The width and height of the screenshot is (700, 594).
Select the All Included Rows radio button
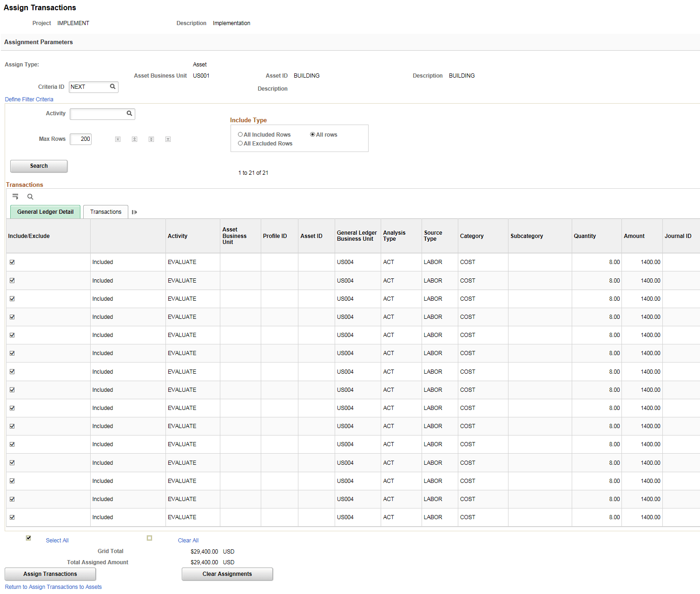240,134
